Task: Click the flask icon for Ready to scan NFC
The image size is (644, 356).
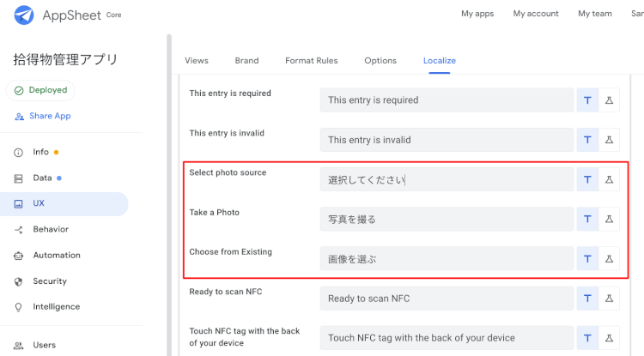Action: coord(609,299)
